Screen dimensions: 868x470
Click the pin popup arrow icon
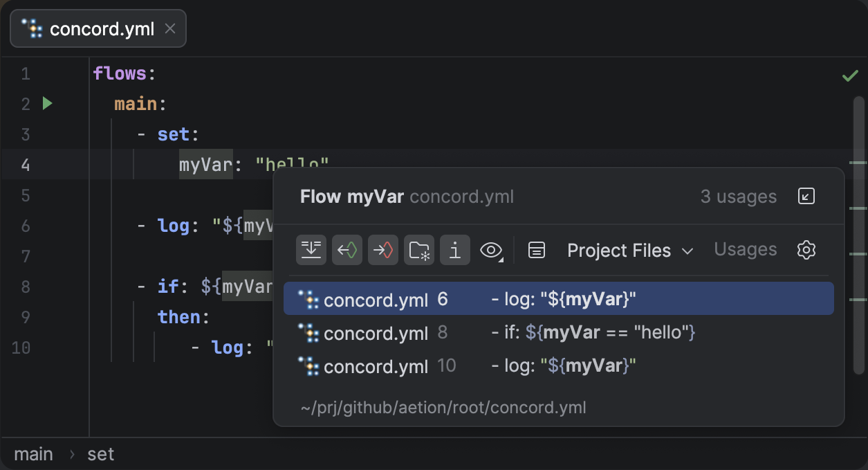pyautogui.click(x=806, y=197)
